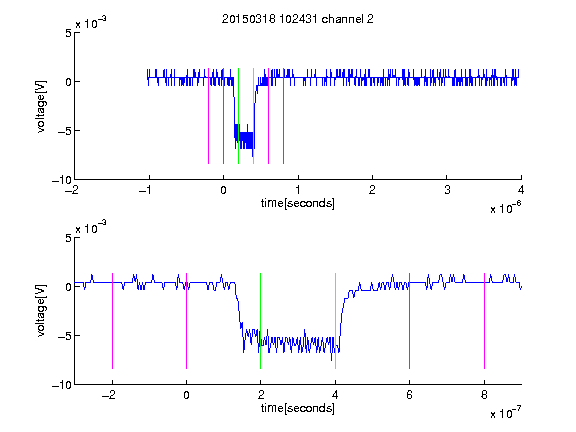Click the green vertical marker in bottom plot
576x432 pixels.
point(260,321)
